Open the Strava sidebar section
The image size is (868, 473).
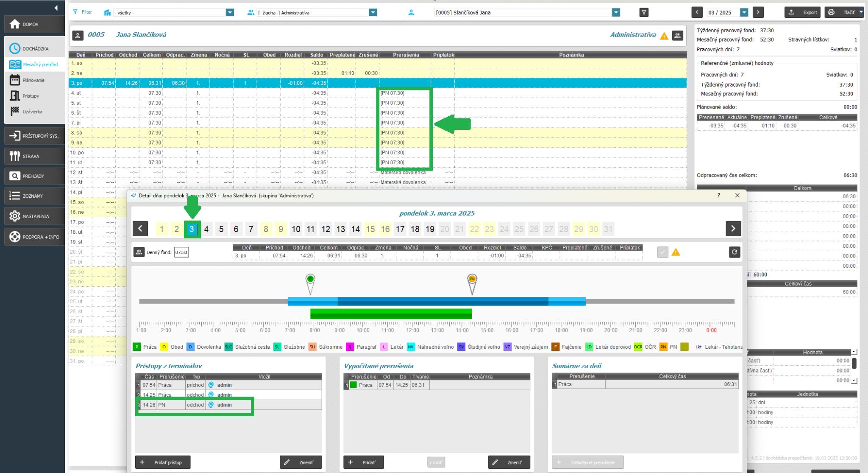(34, 156)
